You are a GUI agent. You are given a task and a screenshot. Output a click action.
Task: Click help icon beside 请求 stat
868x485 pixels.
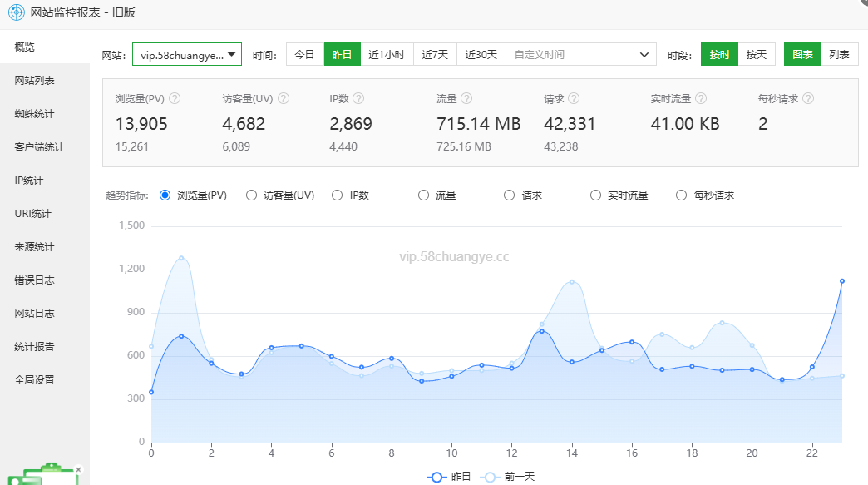point(574,98)
